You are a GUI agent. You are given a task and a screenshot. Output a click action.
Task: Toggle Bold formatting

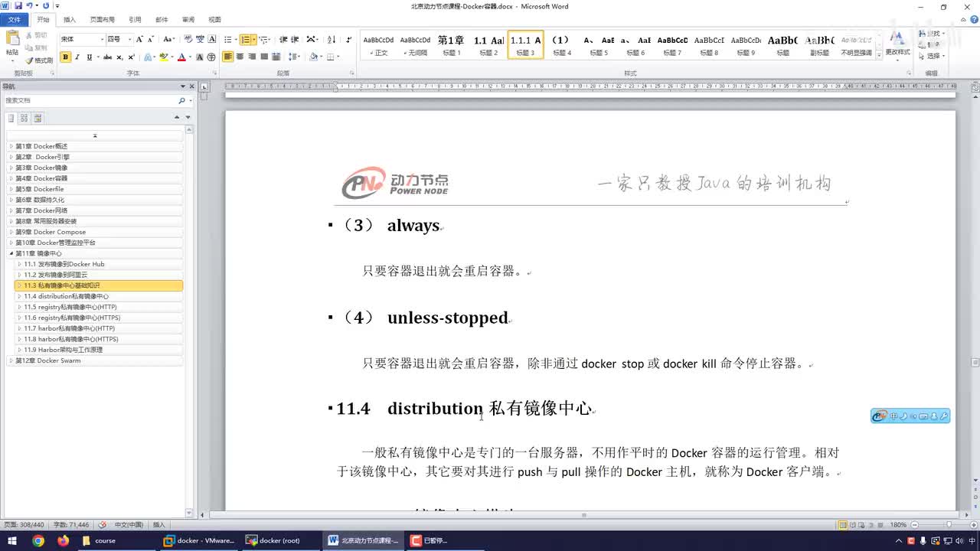(x=66, y=57)
